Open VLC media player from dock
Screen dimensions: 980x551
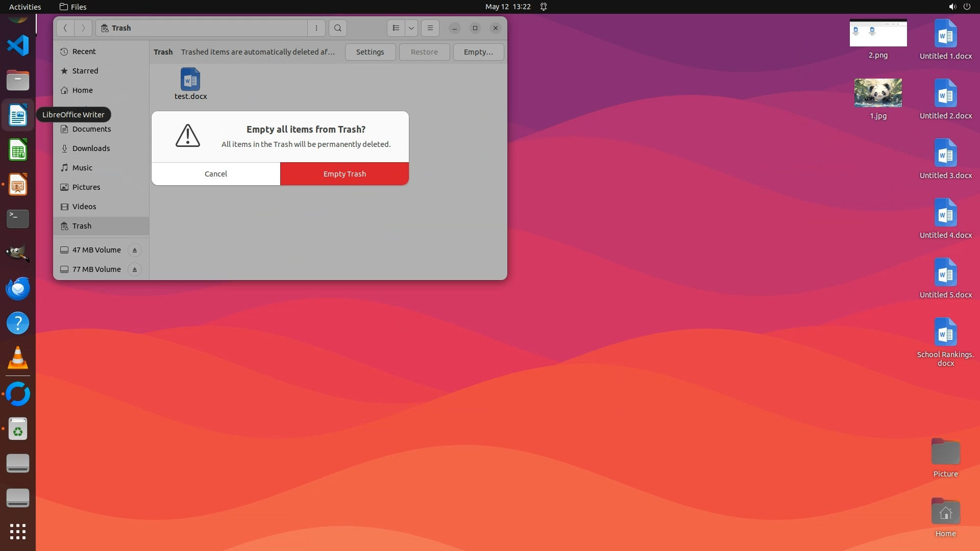point(18,358)
